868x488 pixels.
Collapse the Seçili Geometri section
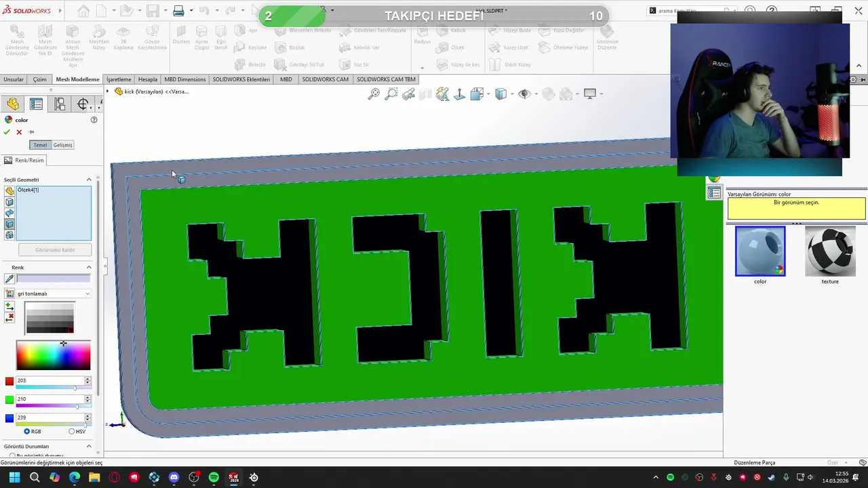89,180
